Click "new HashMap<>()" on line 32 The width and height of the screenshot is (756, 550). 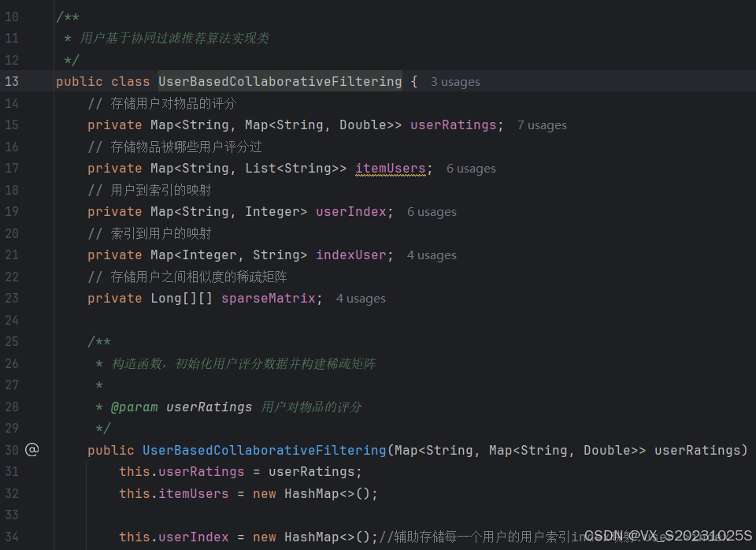click(x=312, y=493)
